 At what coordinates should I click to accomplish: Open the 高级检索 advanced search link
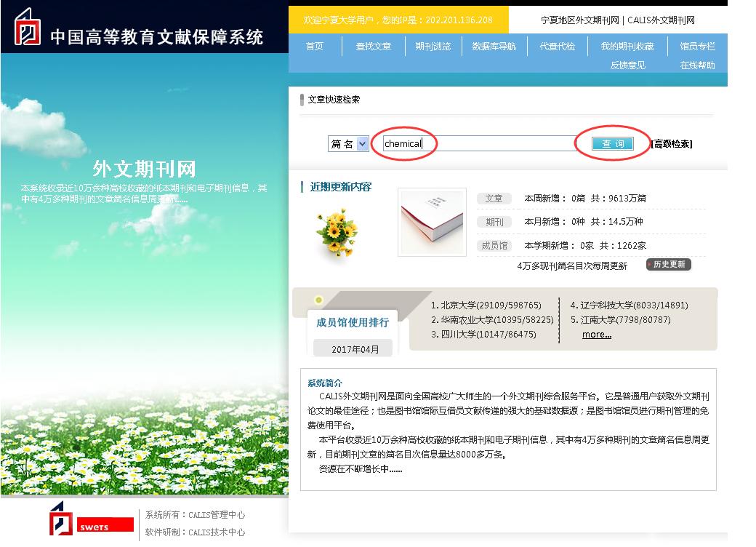pyautogui.click(x=672, y=144)
